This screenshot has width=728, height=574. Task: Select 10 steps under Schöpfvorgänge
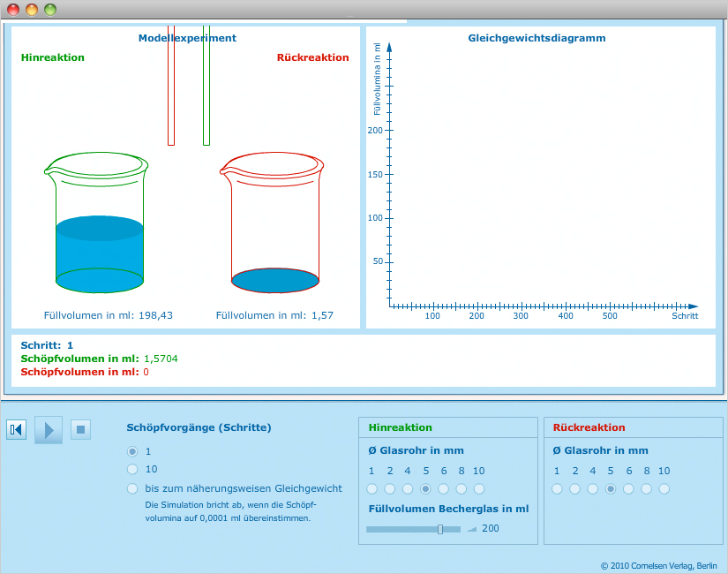click(133, 470)
